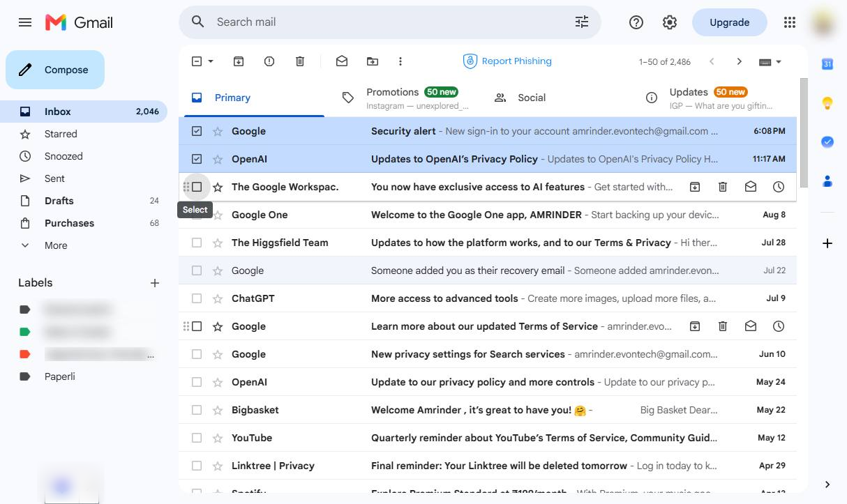This screenshot has height=504, width=847.
Task: Open the Support help icon
Action: [x=636, y=22]
